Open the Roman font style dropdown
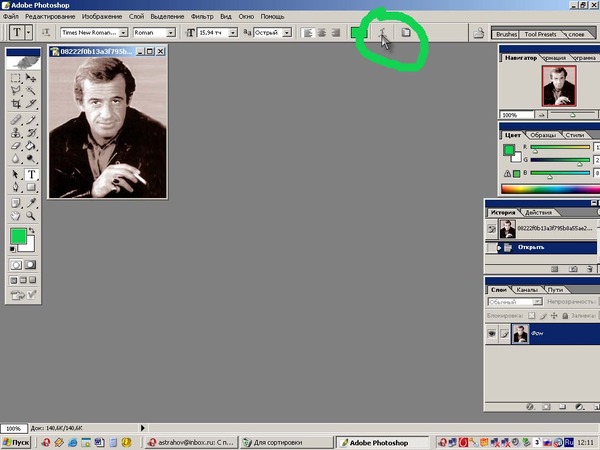Viewport: 600px width, 450px height. 171,33
